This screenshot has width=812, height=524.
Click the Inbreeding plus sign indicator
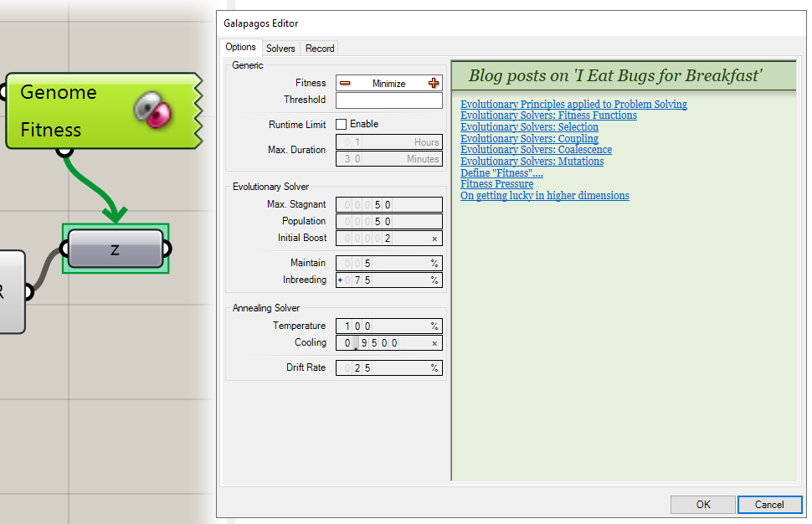[x=340, y=280]
